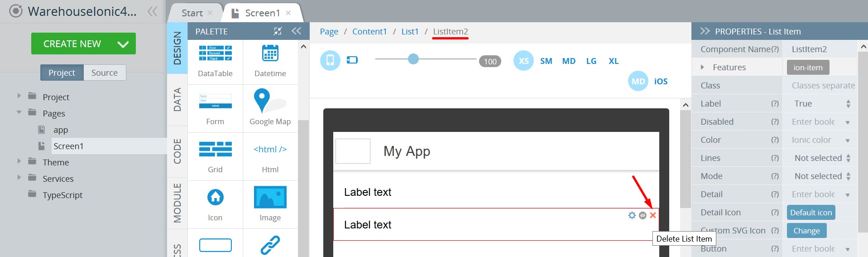Choose iOS platform style
Viewport: 868px width, 257px height.
661,81
